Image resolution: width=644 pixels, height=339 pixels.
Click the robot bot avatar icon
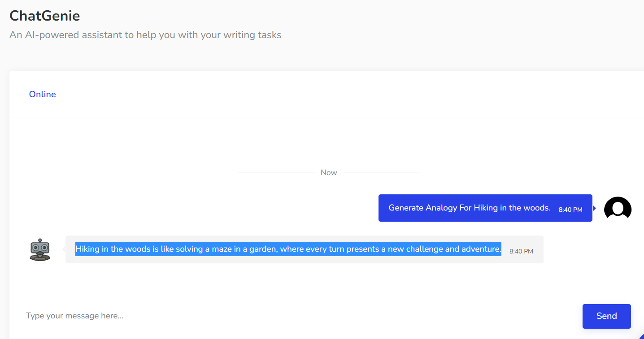click(x=40, y=249)
